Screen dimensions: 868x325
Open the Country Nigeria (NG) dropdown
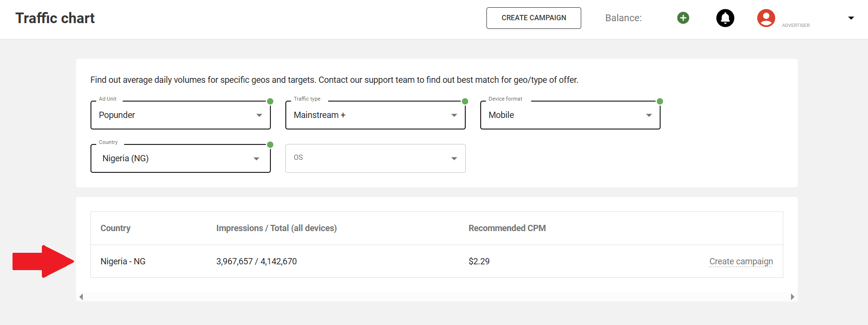click(x=180, y=158)
